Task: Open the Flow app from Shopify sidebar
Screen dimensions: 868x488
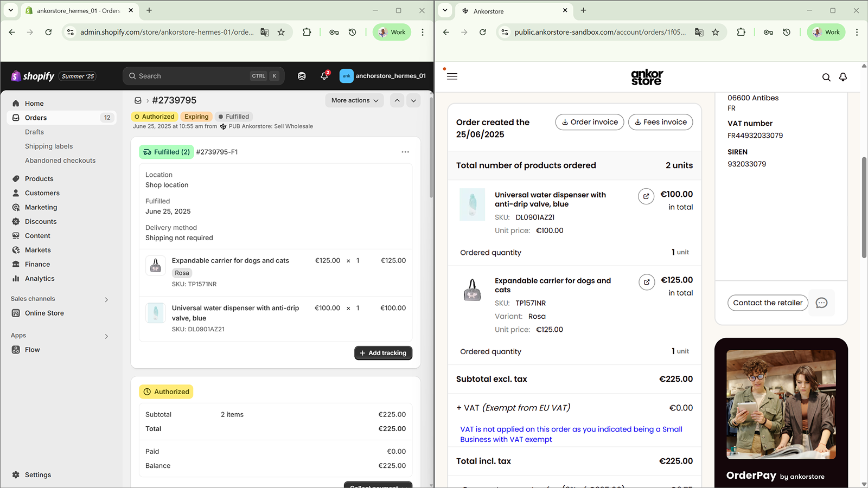Action: click(x=31, y=349)
